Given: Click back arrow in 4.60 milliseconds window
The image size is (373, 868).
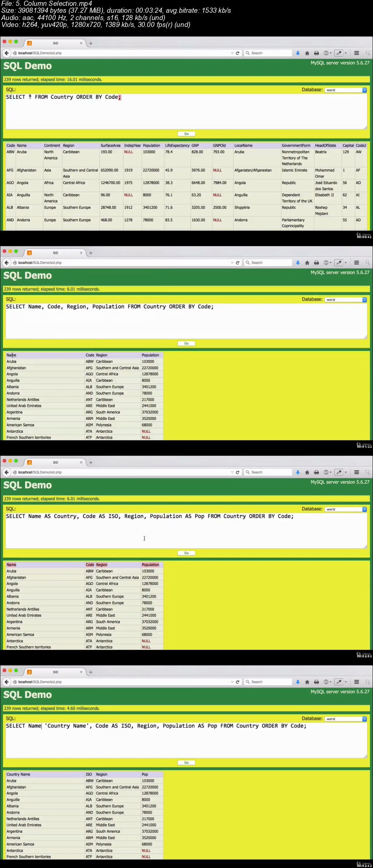Looking at the screenshot, I should (x=7, y=682).
